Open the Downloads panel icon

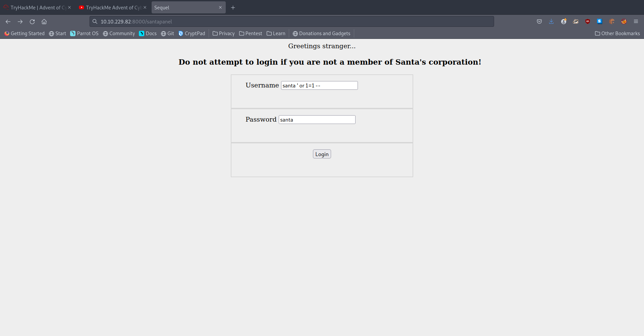pyautogui.click(x=551, y=21)
